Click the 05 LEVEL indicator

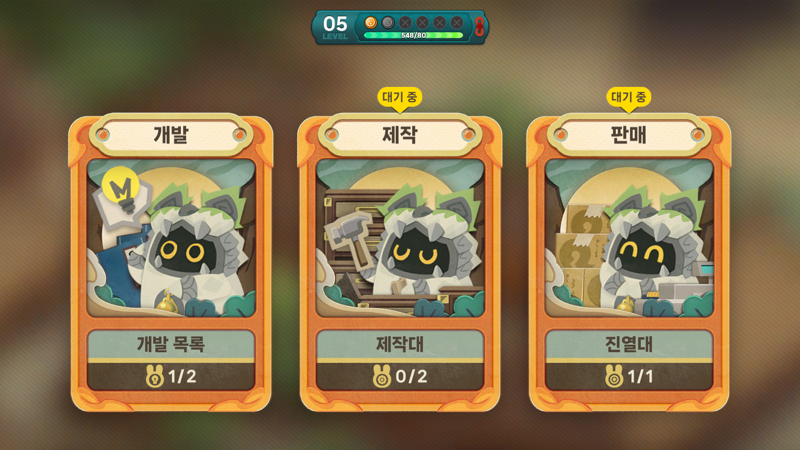pos(335,27)
